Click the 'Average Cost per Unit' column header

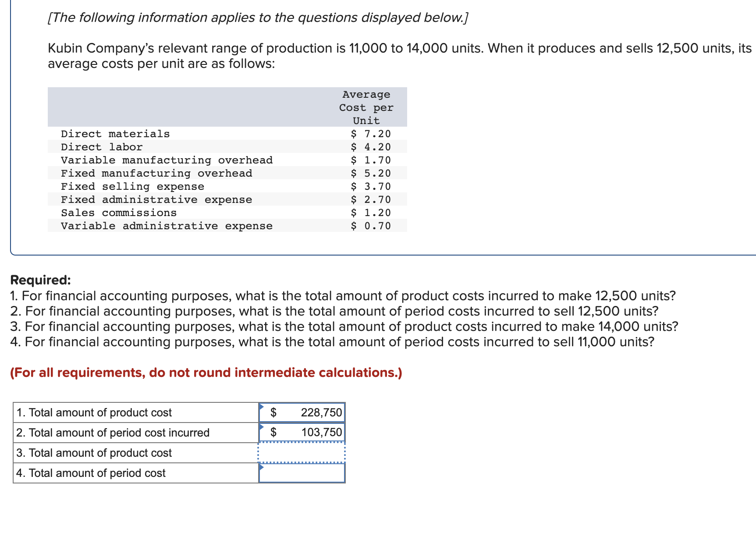point(366,107)
